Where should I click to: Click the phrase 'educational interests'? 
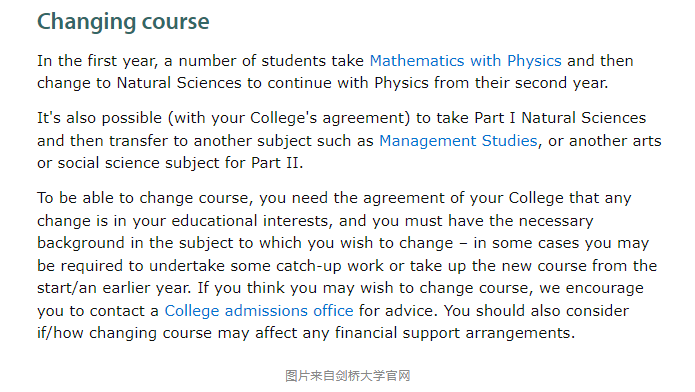coord(251,221)
